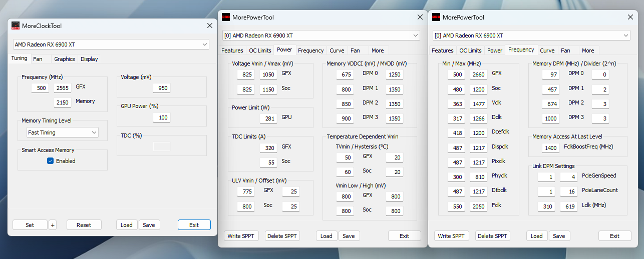Viewport: 644px width, 259px height.
Task: Click Vclk max field showing 1477
Action: pos(479,104)
